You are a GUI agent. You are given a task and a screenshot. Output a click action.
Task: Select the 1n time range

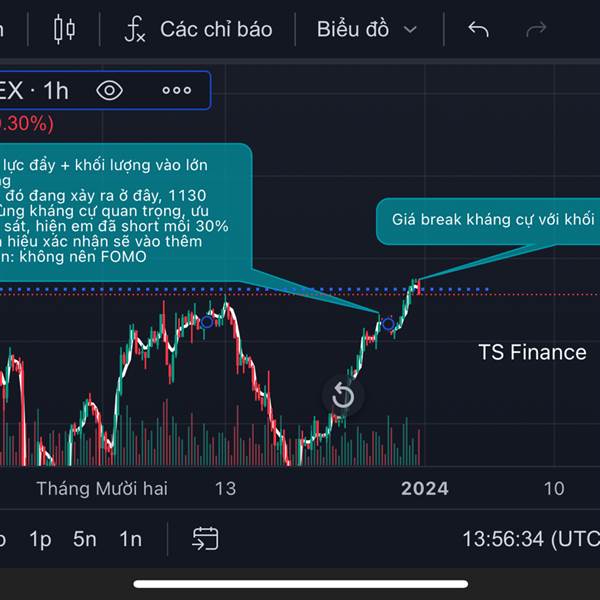tap(130, 539)
